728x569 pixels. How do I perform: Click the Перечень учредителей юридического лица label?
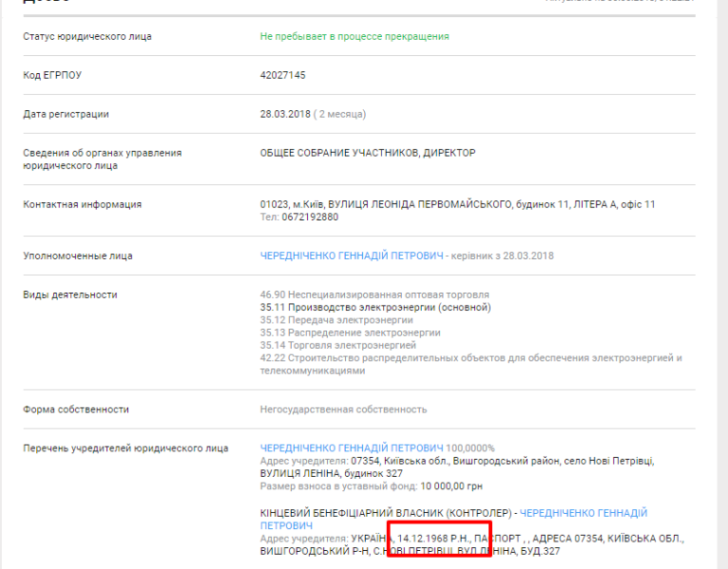click(125, 449)
